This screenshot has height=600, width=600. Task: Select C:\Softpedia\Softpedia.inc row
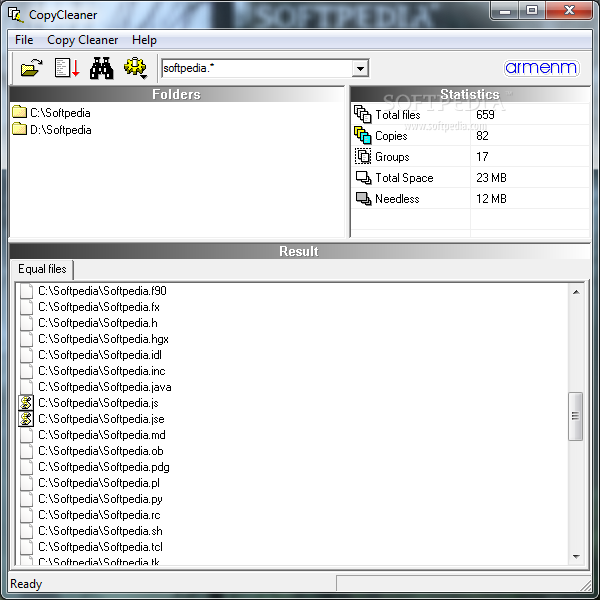click(102, 371)
